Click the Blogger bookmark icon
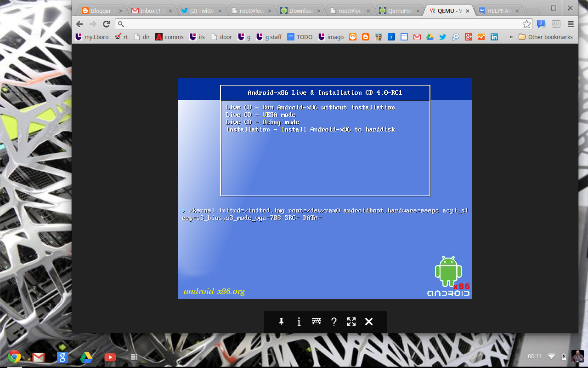The width and height of the screenshot is (588, 368). click(366, 37)
